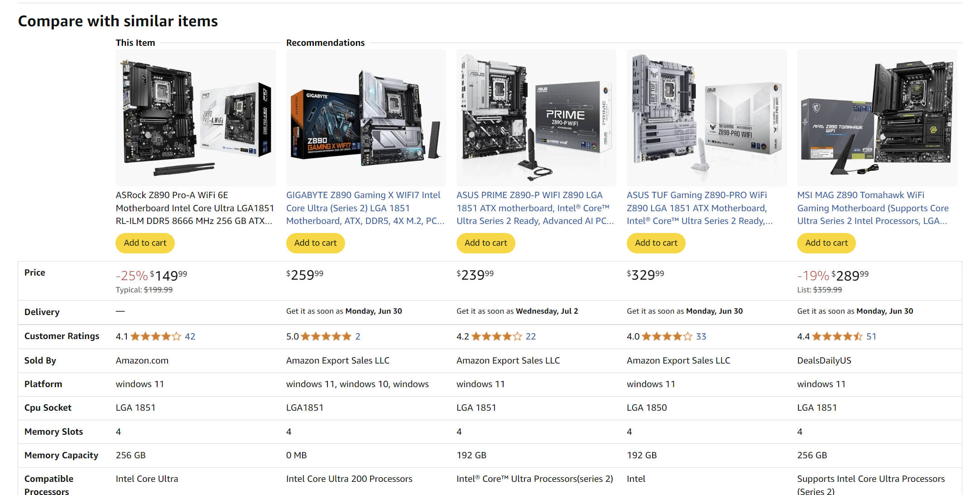Click the Recommendations section label
The width and height of the screenshot is (980, 495).
(x=325, y=43)
